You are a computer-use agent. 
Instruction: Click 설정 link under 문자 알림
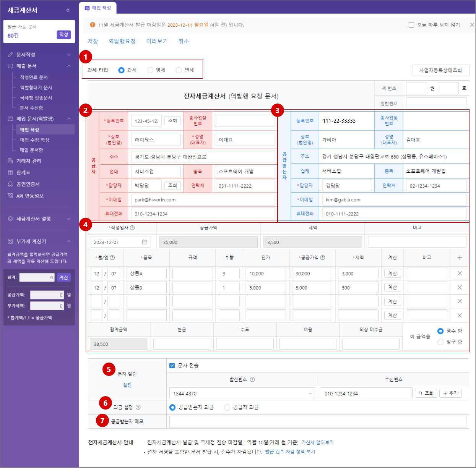(127, 385)
